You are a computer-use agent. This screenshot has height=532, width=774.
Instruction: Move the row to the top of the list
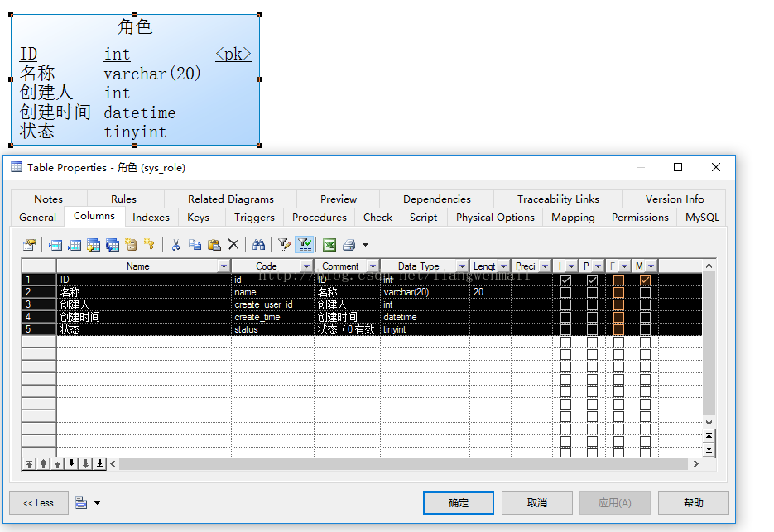pos(30,463)
